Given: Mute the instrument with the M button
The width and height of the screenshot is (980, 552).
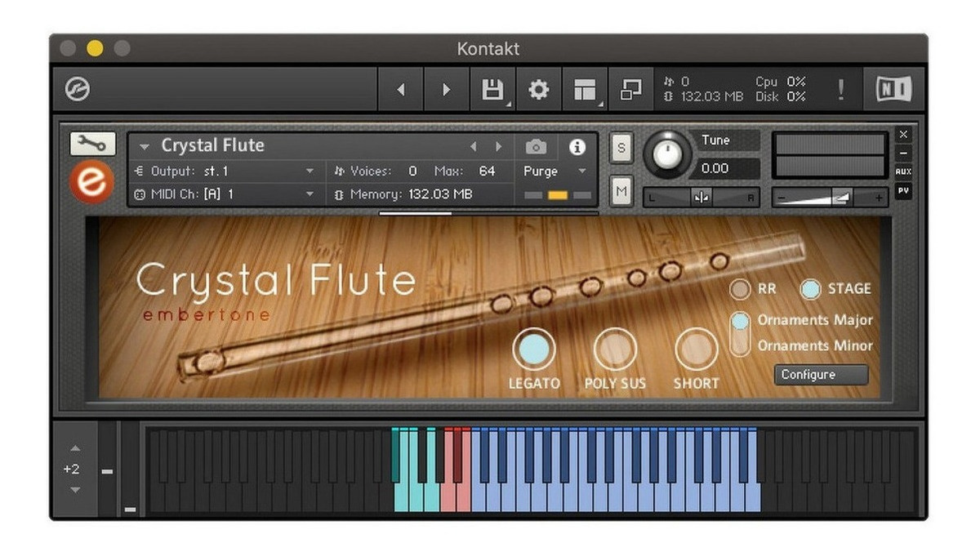Looking at the screenshot, I should point(621,191).
